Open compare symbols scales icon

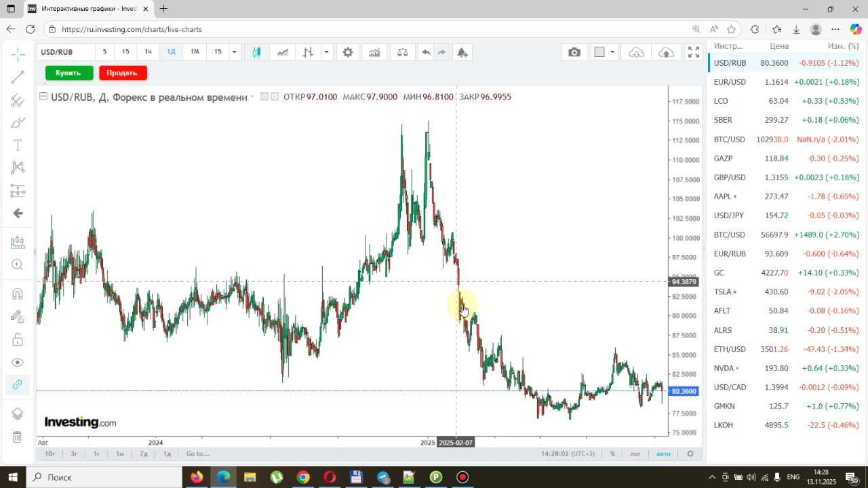pyautogui.click(x=403, y=52)
